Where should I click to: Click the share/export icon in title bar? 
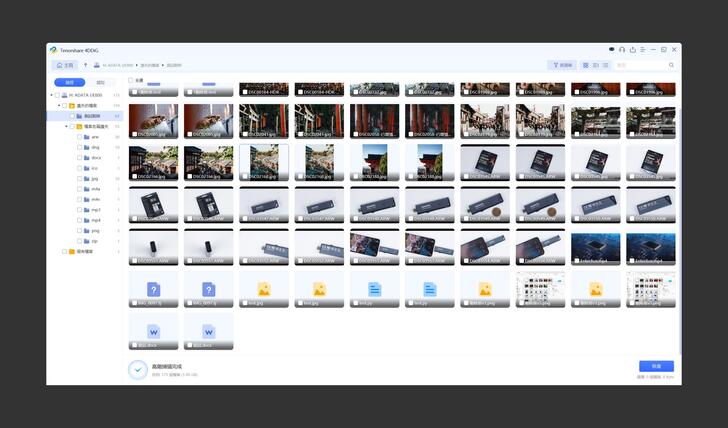point(632,50)
